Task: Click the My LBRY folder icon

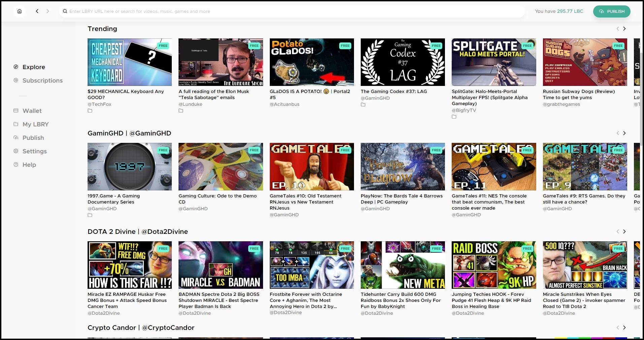Action: [16, 124]
